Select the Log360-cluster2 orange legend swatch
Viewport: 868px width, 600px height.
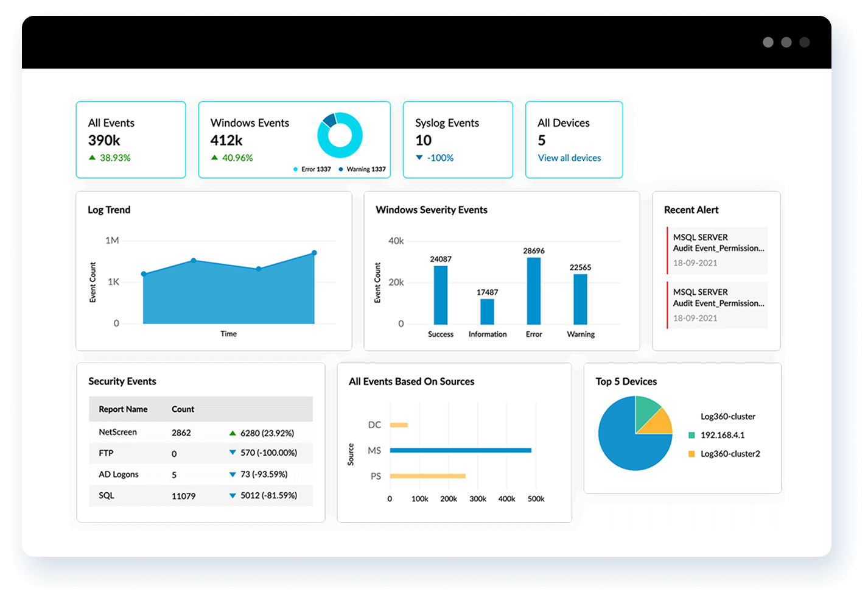point(691,454)
